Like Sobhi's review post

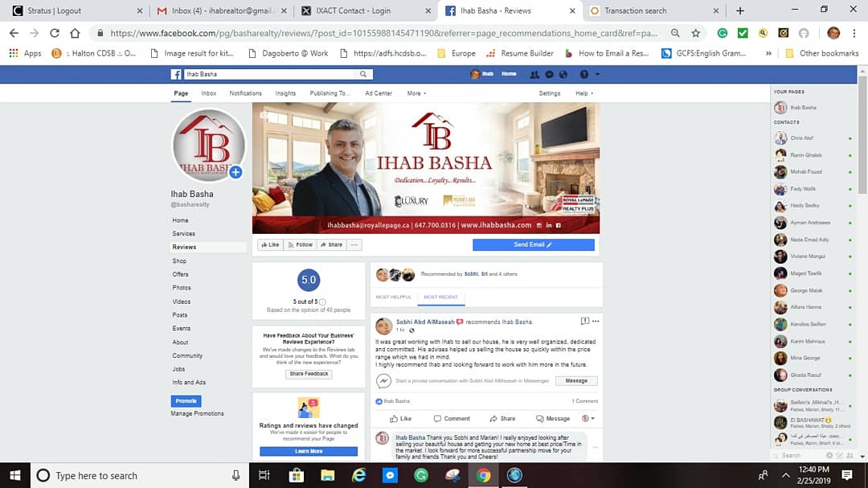point(400,419)
